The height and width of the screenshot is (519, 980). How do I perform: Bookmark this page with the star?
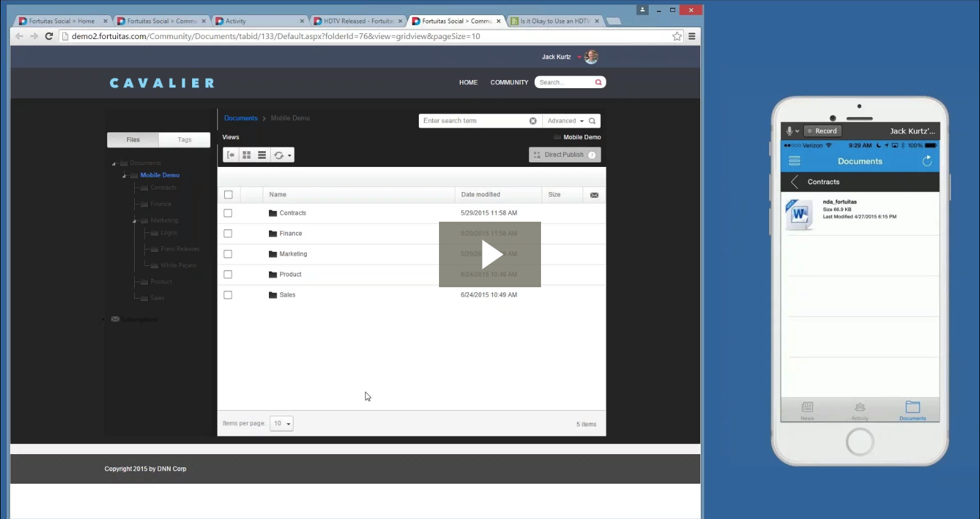coord(677,36)
